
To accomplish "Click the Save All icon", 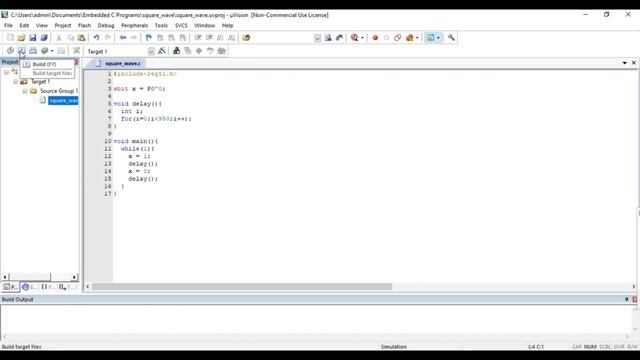I will pyautogui.click(x=44, y=38).
